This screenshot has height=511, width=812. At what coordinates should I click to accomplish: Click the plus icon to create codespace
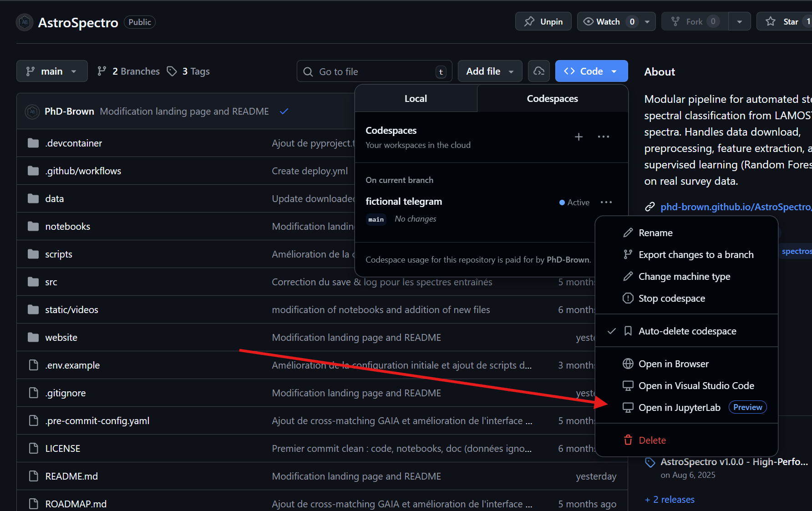[579, 137]
